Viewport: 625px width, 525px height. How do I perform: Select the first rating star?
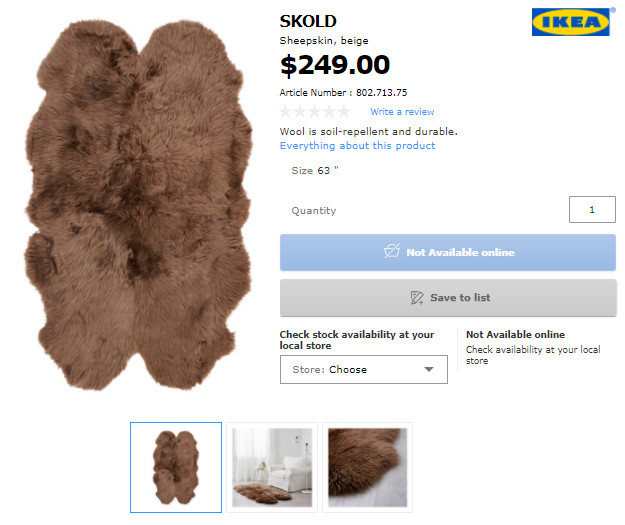tap(285, 111)
